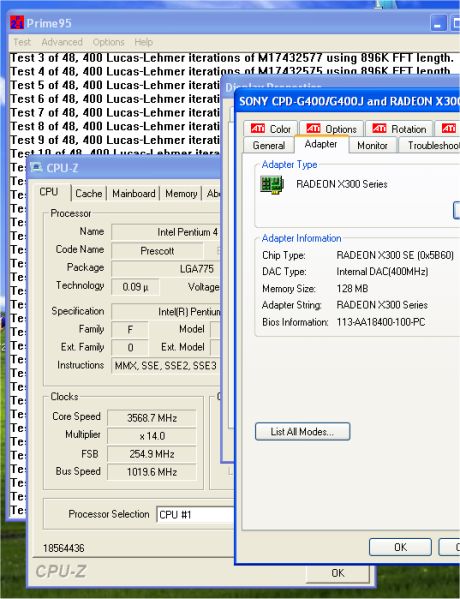
Task: Click the Test 3 of 48 log line
Action: click(232, 58)
